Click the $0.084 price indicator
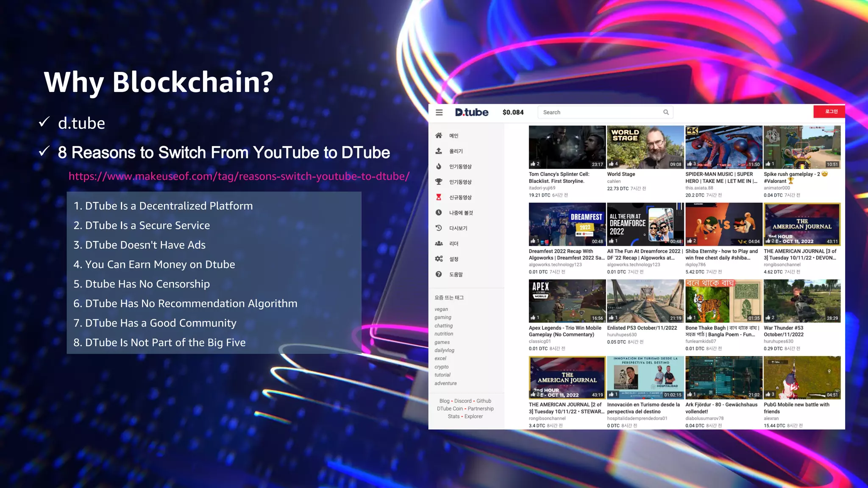Viewport: 868px width, 488px height. [x=513, y=112]
